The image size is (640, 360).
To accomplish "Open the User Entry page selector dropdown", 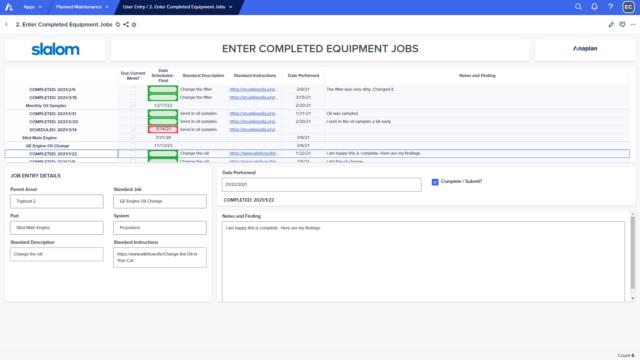I will coord(177,7).
